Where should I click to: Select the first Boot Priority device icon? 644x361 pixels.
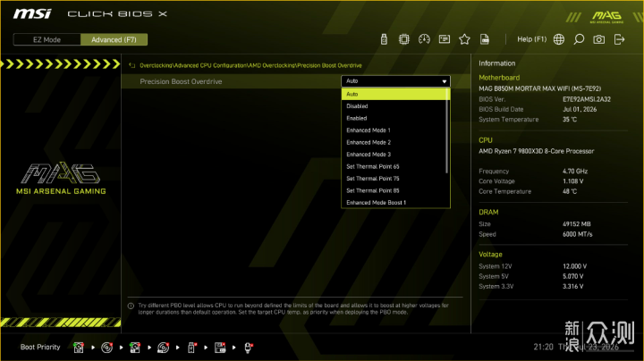79,348
